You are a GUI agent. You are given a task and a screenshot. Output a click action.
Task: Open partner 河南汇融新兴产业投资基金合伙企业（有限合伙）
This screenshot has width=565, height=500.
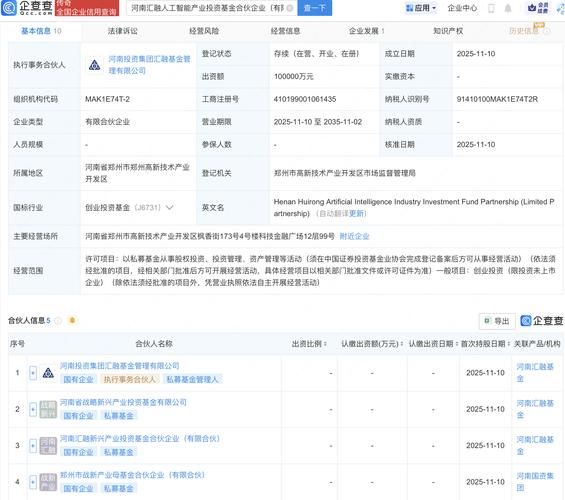[x=140, y=439]
